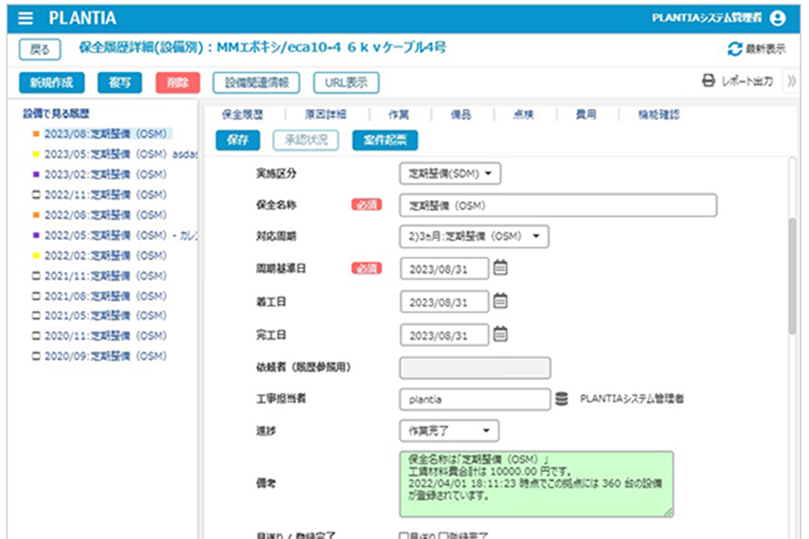Image resolution: width=809 pixels, height=539 pixels.
Task: Click the 着工日 date field
Action: pyautogui.click(x=444, y=302)
